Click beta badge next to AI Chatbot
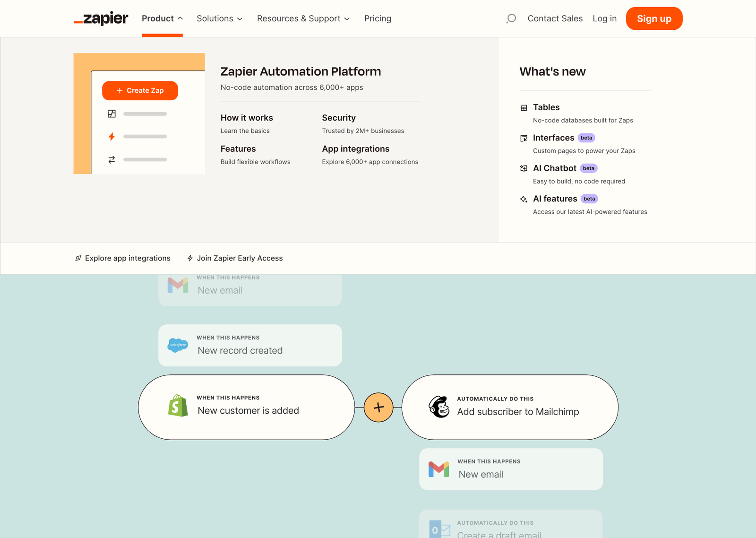 (589, 168)
